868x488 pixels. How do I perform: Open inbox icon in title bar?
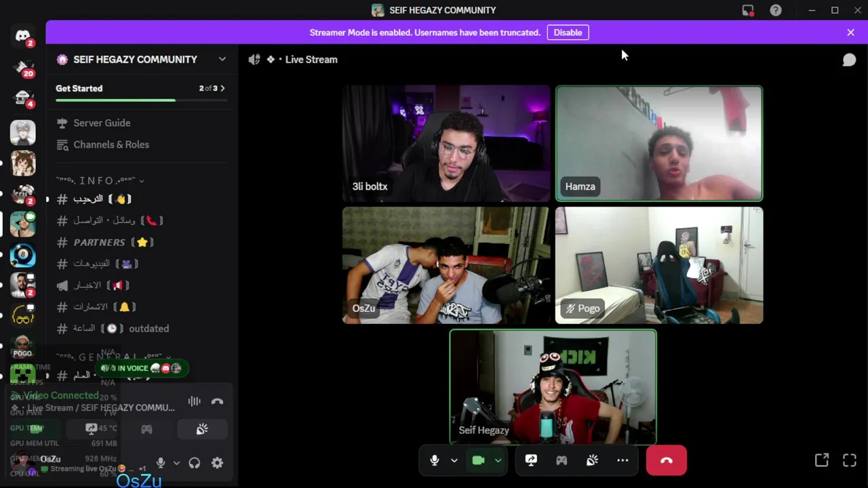point(748,10)
